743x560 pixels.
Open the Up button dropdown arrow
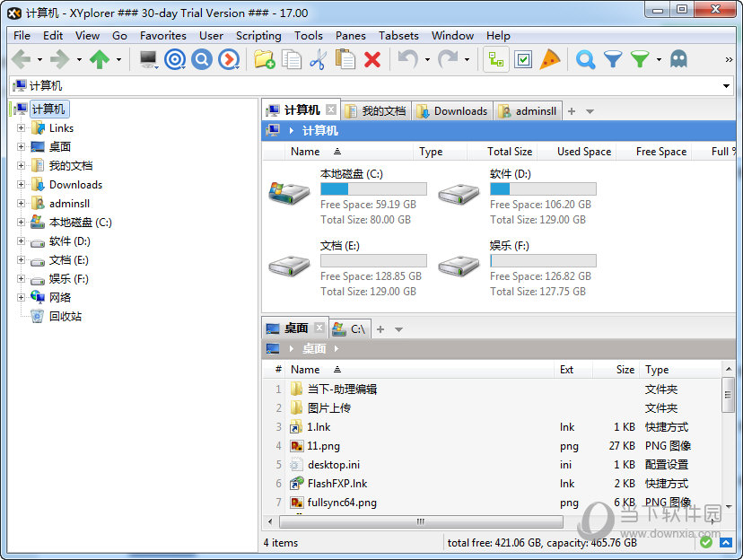(x=118, y=60)
